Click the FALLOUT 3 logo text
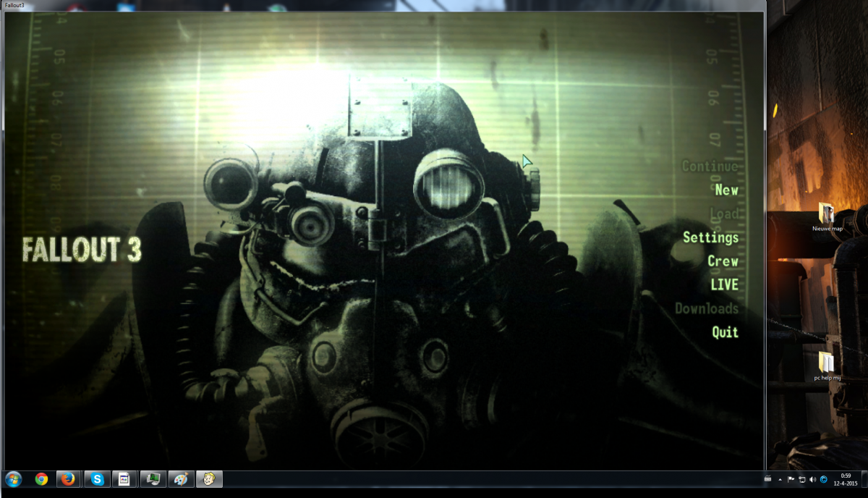Image resolution: width=868 pixels, height=498 pixels. tap(82, 249)
